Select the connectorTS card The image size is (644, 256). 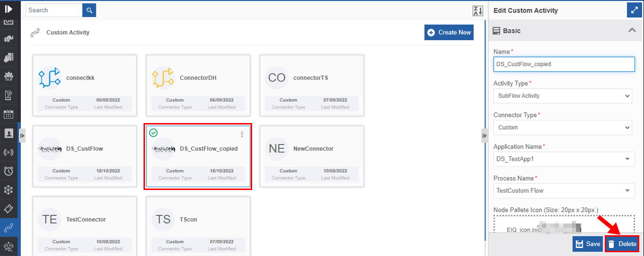point(312,85)
